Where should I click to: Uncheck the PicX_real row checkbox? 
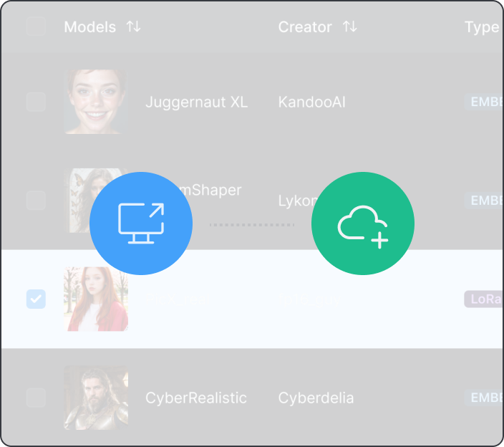[36, 299]
